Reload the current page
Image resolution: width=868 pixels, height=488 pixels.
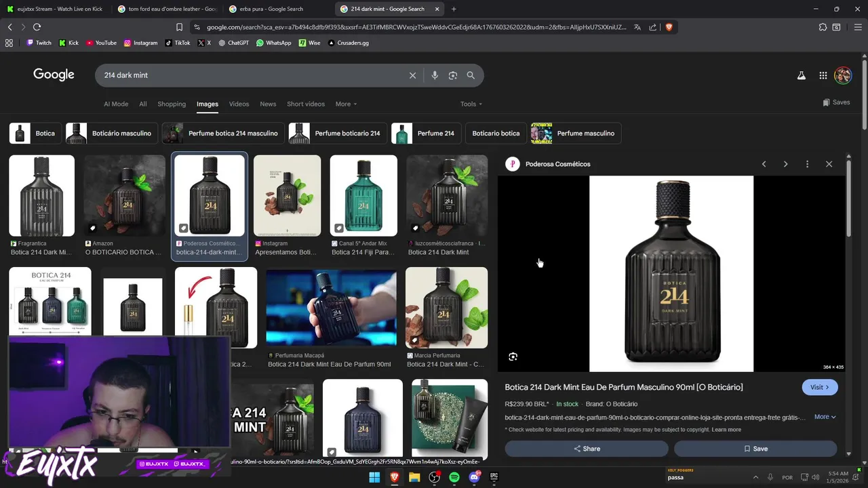pyautogui.click(x=37, y=27)
